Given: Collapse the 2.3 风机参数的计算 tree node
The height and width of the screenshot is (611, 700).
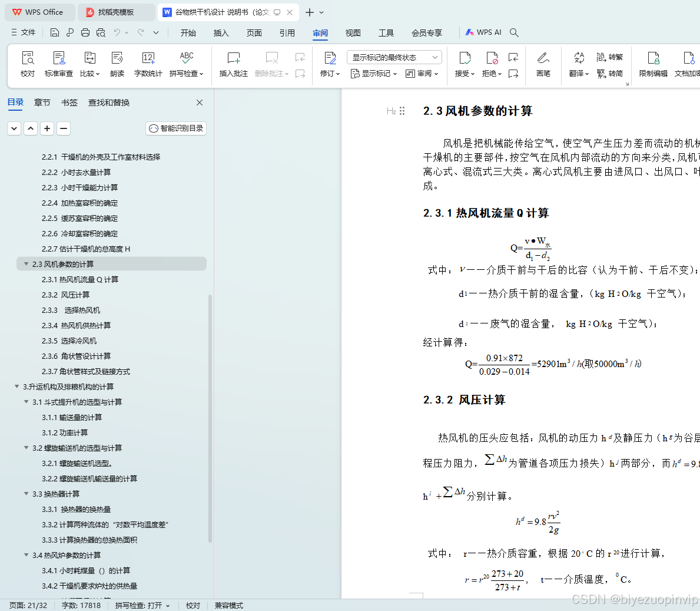Looking at the screenshot, I should pyautogui.click(x=26, y=264).
